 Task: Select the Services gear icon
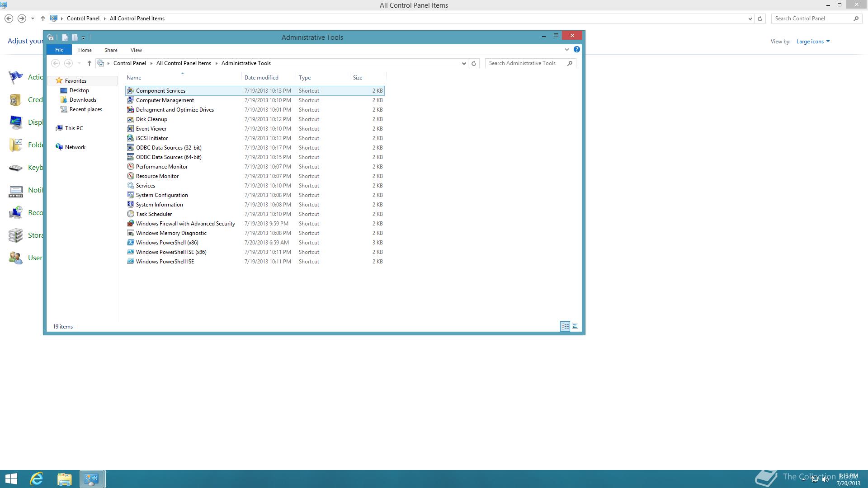coord(131,186)
